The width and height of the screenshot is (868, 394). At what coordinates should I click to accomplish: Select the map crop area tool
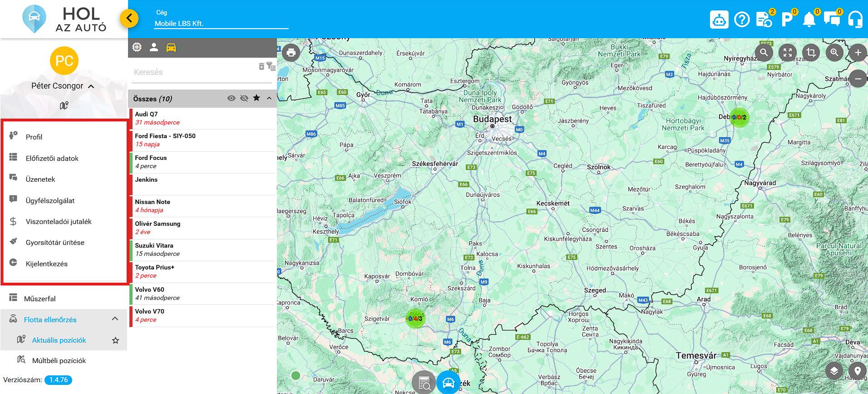point(811,53)
